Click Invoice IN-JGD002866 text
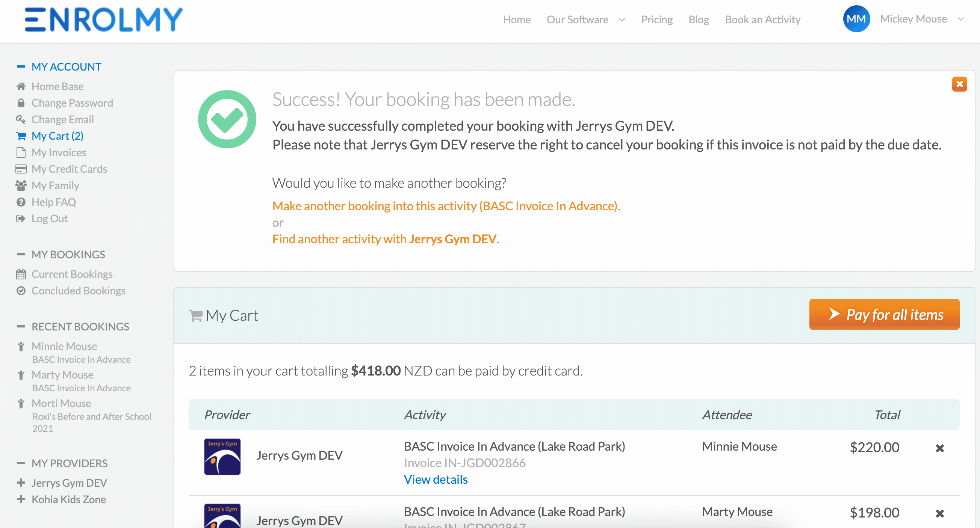The width and height of the screenshot is (980, 528). pos(464,463)
